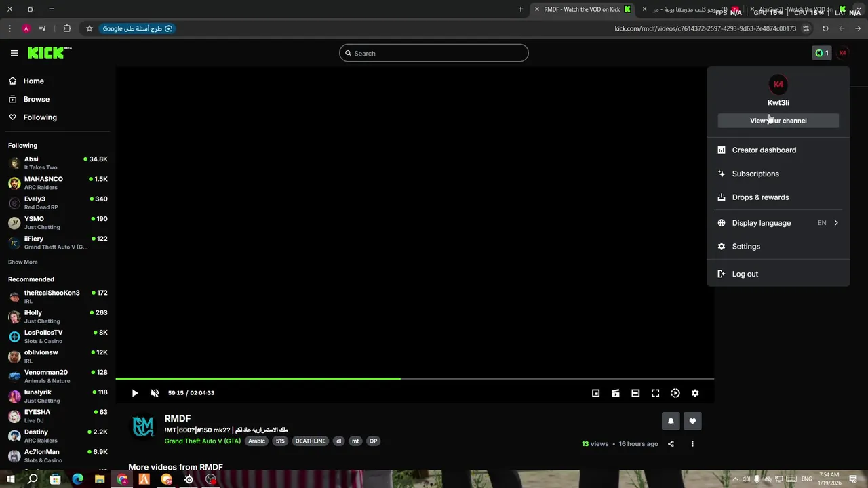Open iiFiery channel in sidebar
Screen dimensions: 868x488
[58, 243]
